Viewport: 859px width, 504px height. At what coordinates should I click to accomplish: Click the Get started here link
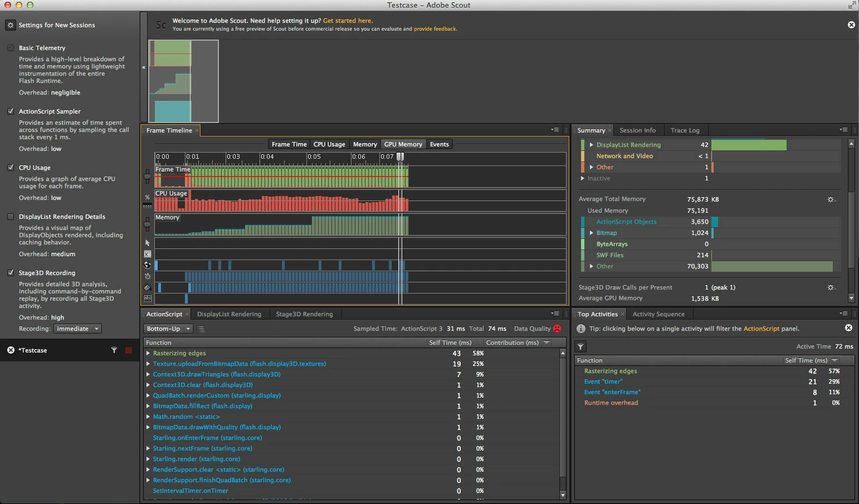[x=348, y=21]
